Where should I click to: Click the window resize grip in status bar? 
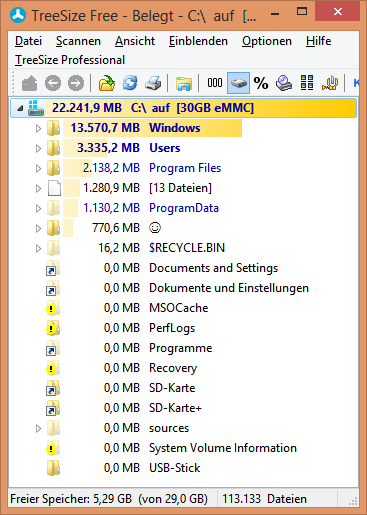(x=353, y=501)
